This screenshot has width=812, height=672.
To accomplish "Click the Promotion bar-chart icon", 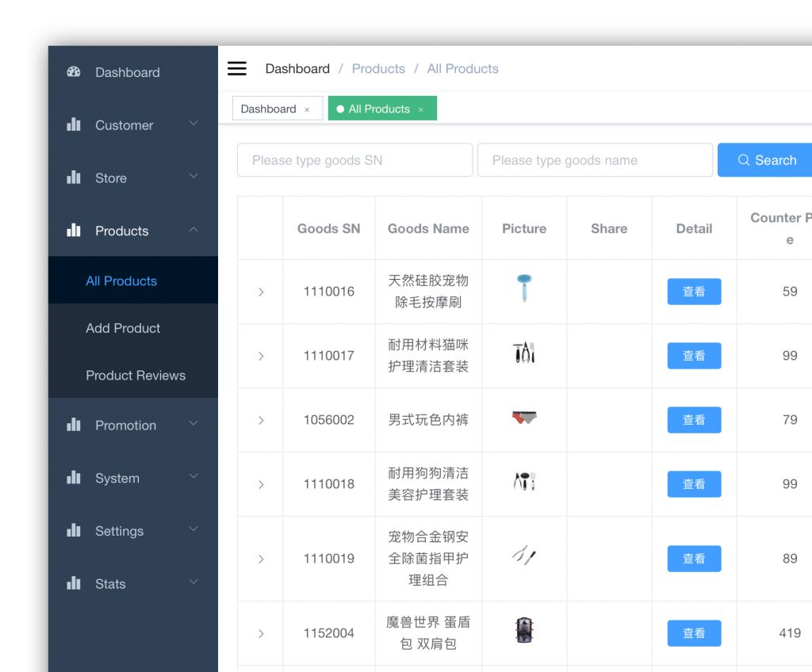I will [x=74, y=425].
